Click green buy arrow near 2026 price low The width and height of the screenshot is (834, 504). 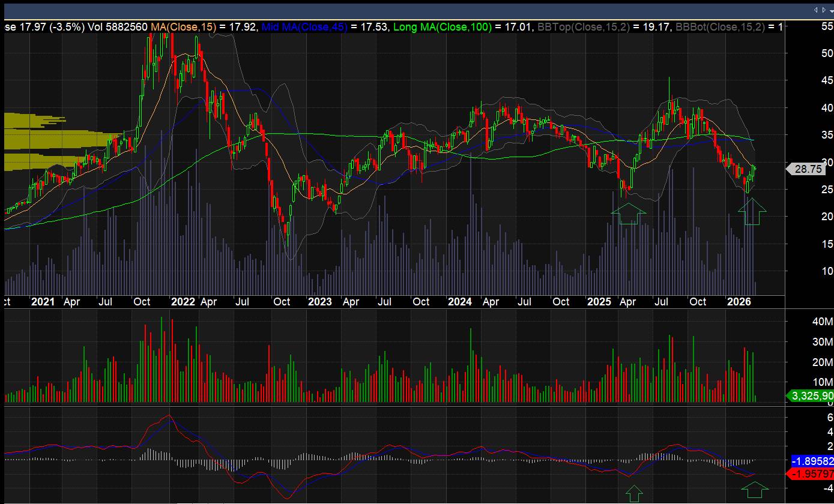tap(752, 212)
